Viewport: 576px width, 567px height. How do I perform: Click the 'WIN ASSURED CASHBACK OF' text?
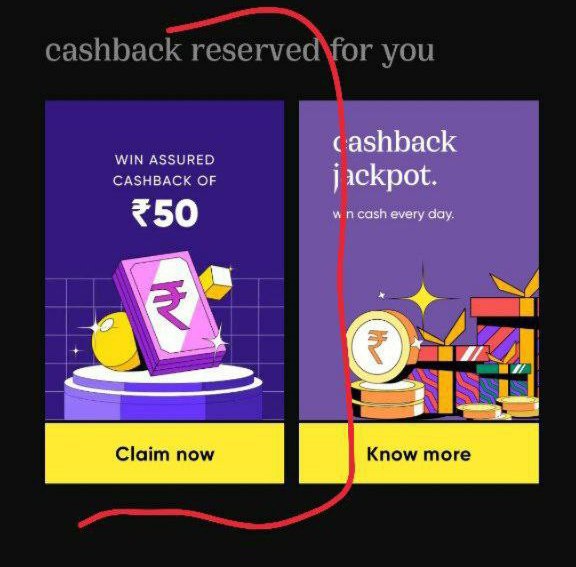coord(164,170)
